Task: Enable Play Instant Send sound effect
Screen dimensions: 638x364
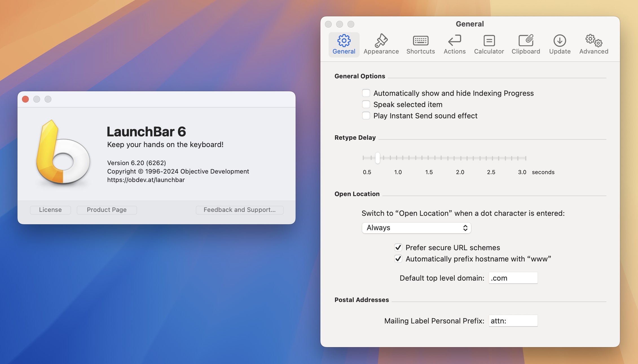Action: [x=366, y=116]
